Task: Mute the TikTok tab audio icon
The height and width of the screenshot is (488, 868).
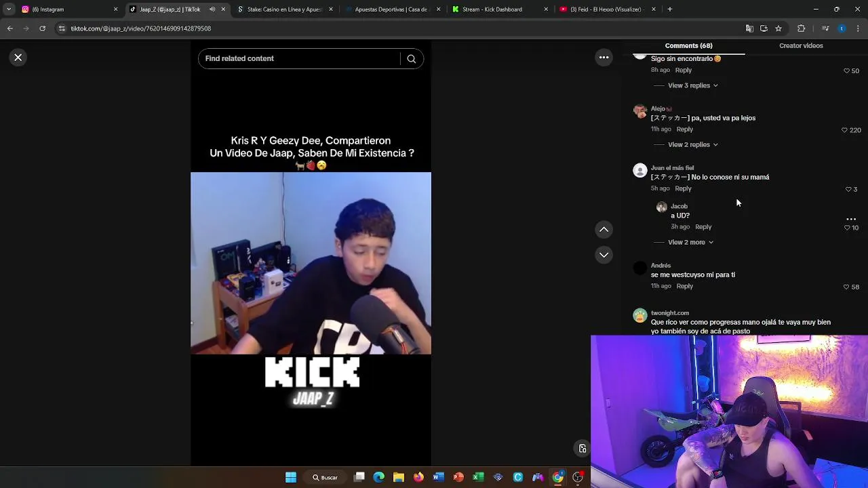Action: point(212,9)
